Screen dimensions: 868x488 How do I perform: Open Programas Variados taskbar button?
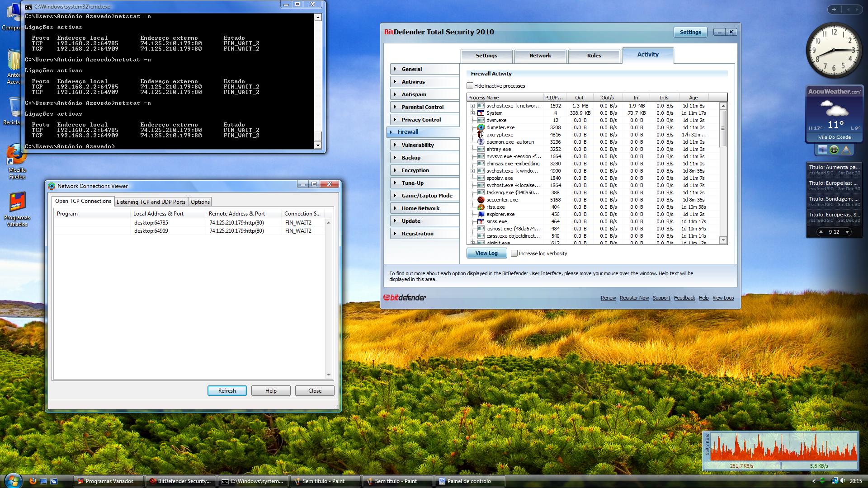click(x=108, y=481)
